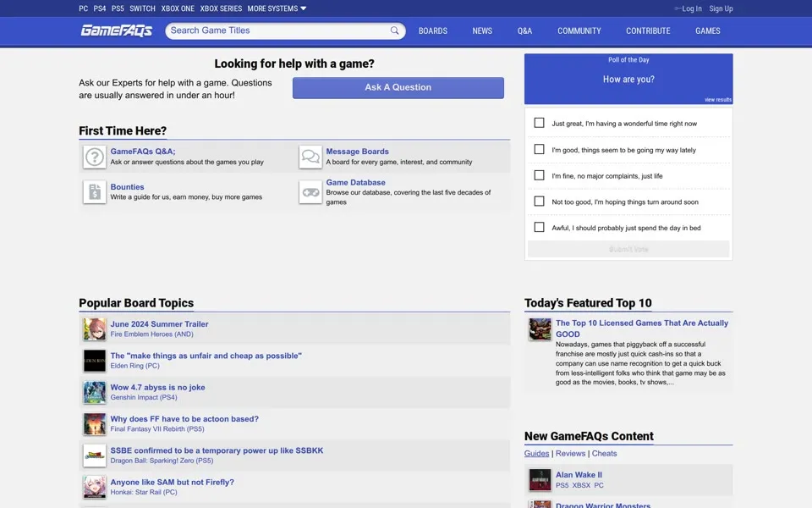This screenshot has height=508, width=812.
Task: Click the GameFAQs Q&A question mark icon
Action: (94, 157)
